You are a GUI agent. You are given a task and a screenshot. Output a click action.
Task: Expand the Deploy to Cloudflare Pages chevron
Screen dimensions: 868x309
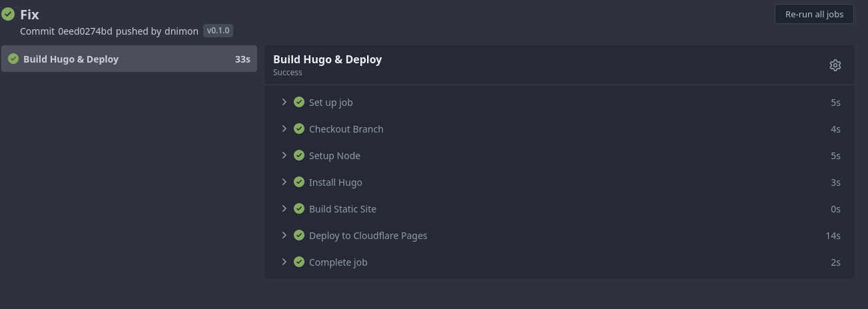tap(284, 235)
